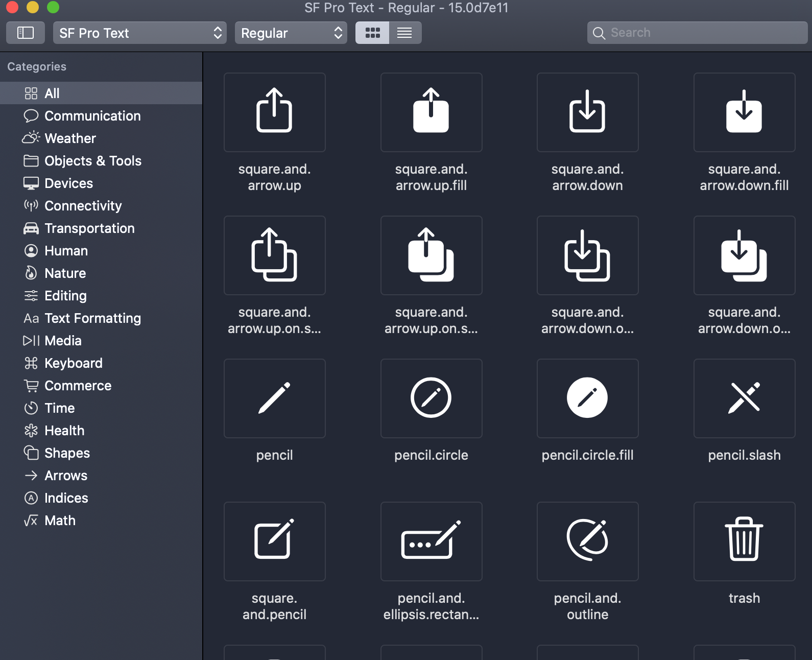Viewport: 812px width, 660px height.
Task: Select the square.and.arrow.up symbol
Action: [x=275, y=112]
